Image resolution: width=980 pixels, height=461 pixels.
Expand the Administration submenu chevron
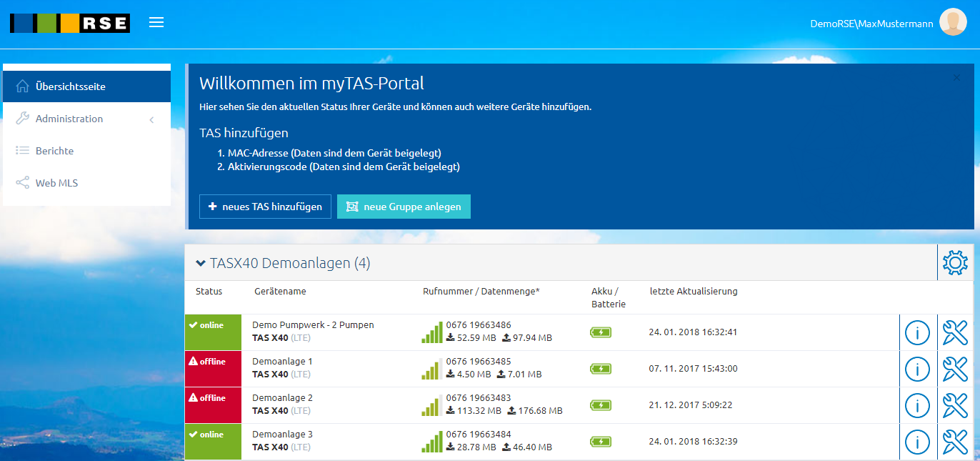[x=151, y=119]
